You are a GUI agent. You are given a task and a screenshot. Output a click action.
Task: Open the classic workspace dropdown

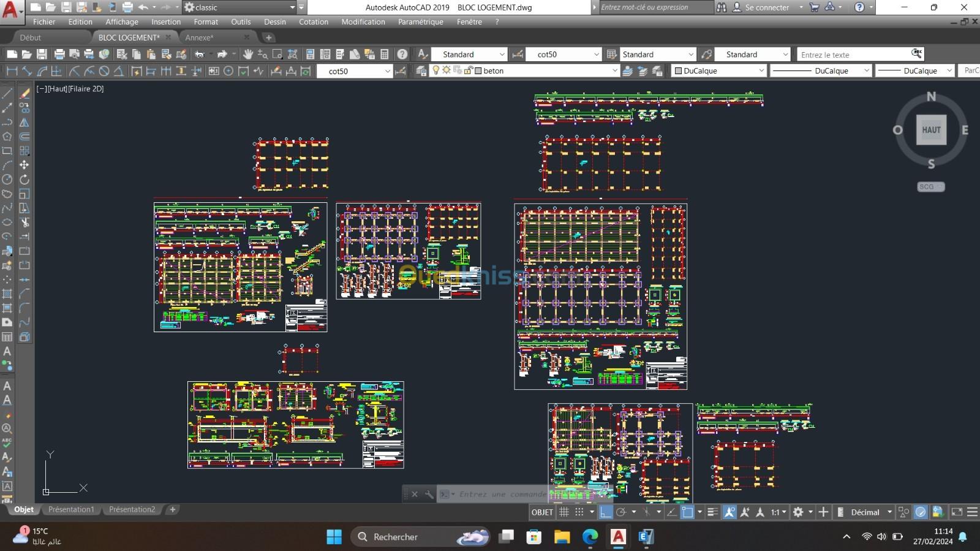click(240, 7)
